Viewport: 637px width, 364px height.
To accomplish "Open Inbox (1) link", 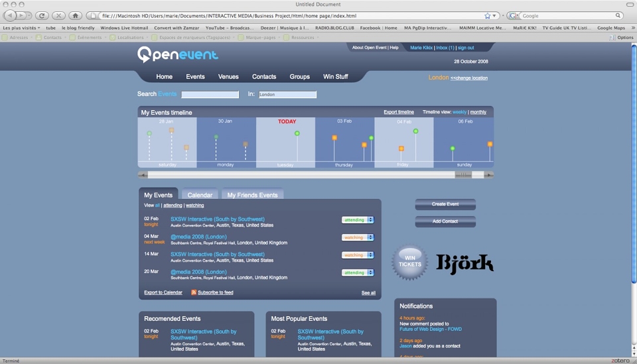I will (x=445, y=48).
